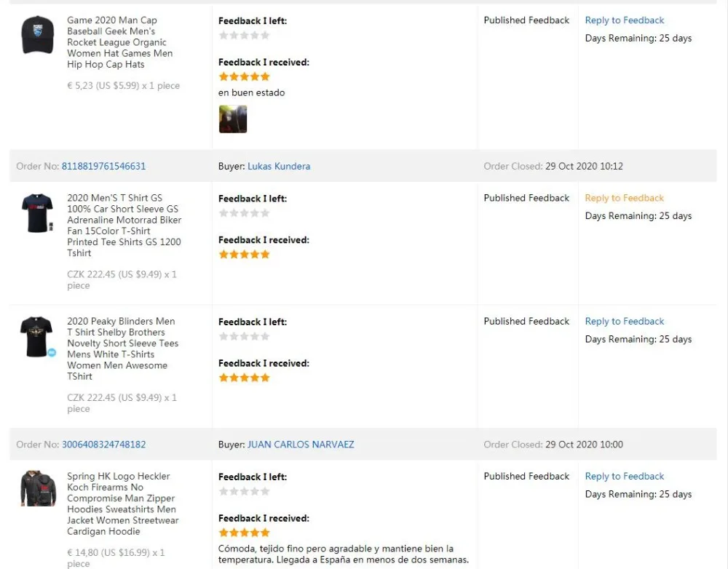Click the orange Reply to Feedback link
The height and width of the screenshot is (569, 728).
pyautogui.click(x=625, y=198)
